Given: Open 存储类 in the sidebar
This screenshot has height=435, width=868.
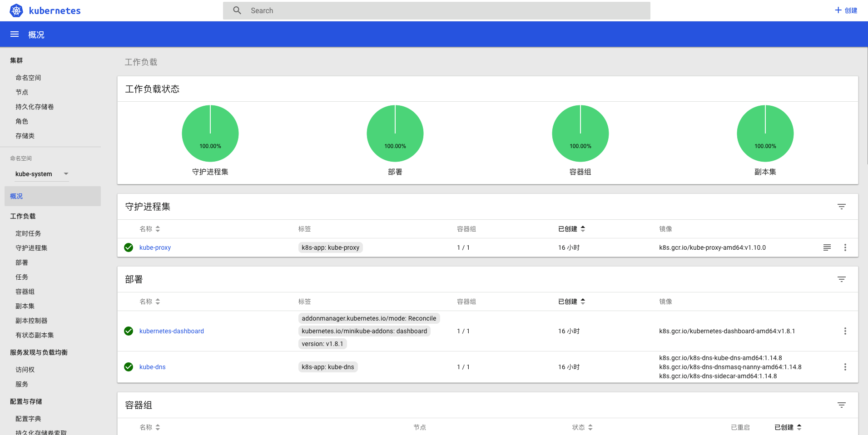Looking at the screenshot, I should (25, 136).
